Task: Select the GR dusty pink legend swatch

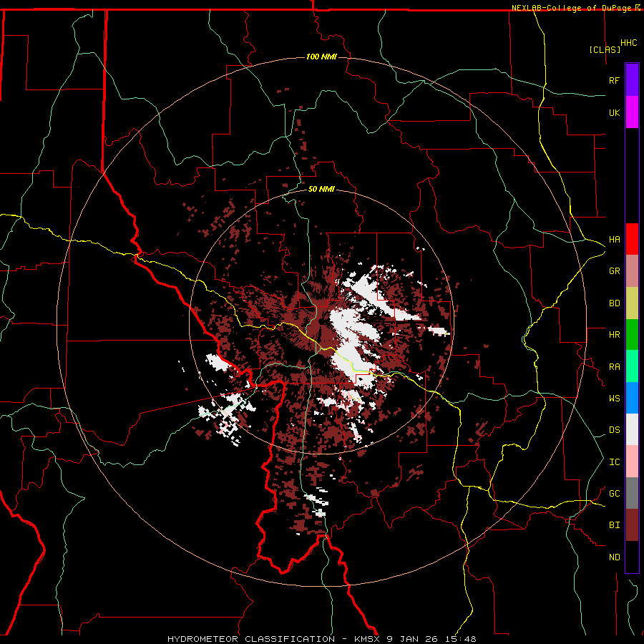Action: tap(632, 271)
